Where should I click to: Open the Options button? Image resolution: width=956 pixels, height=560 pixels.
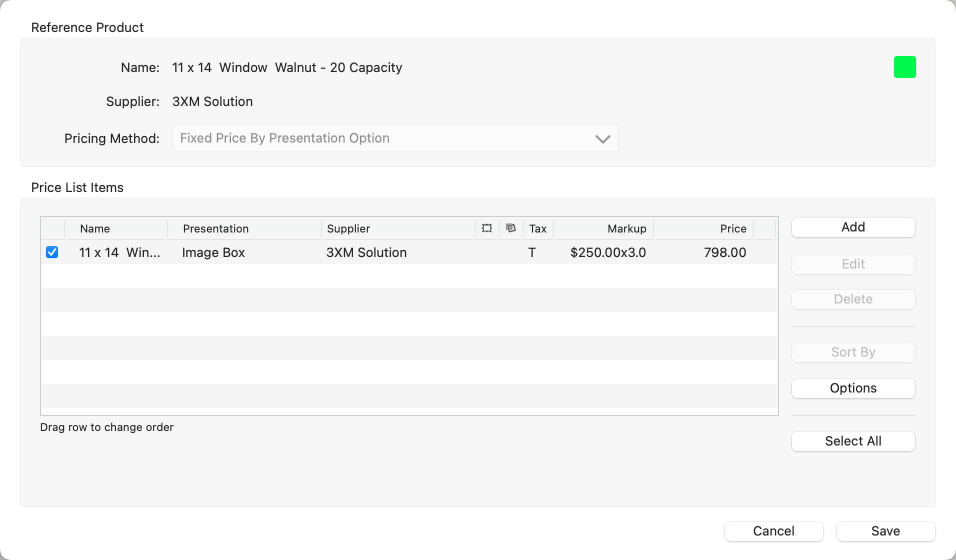tap(853, 388)
